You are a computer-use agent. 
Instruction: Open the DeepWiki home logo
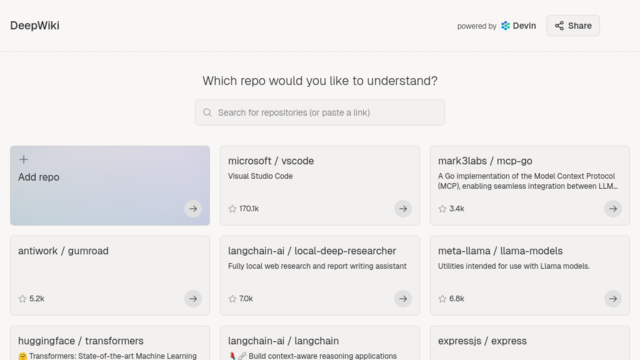(35, 26)
